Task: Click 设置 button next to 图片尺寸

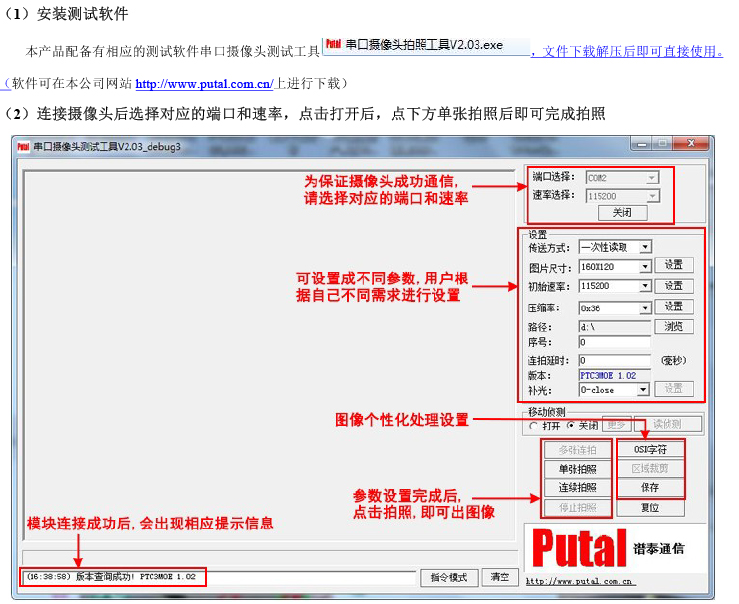Action: coord(674,265)
